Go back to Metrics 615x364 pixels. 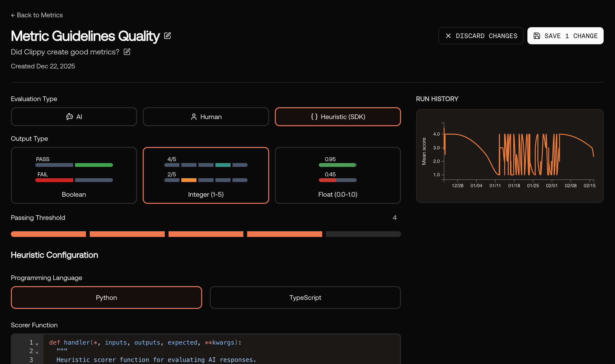[x=37, y=15]
